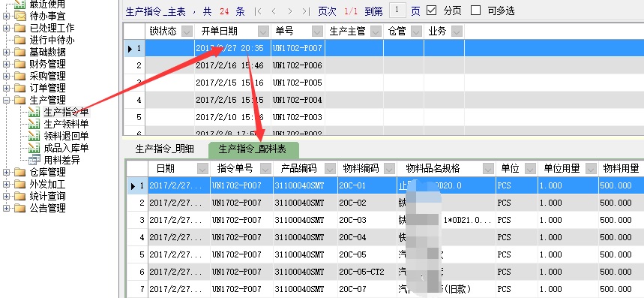Select the 生产指令_配料表 tab

tap(253, 149)
